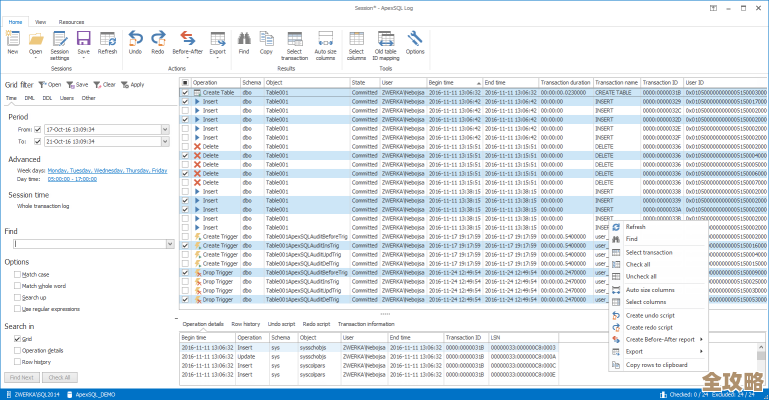Image resolution: width=769 pixels, height=400 pixels.
Task: Open Old table ID mapping tool
Action: coord(385,38)
